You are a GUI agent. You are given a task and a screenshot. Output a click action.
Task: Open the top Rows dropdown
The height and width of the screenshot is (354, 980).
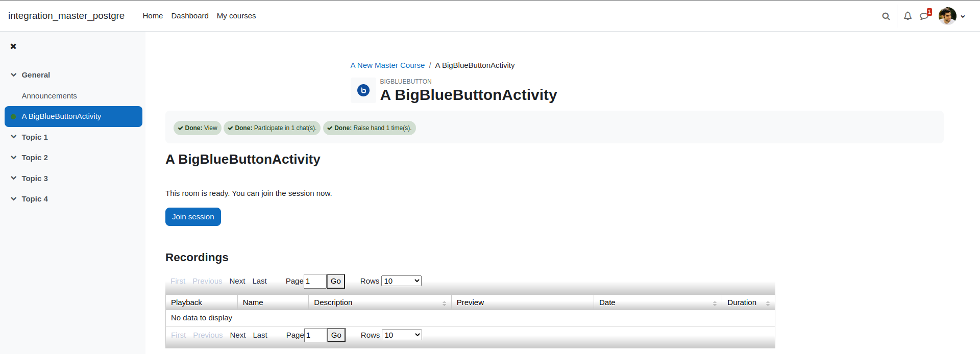[401, 281]
